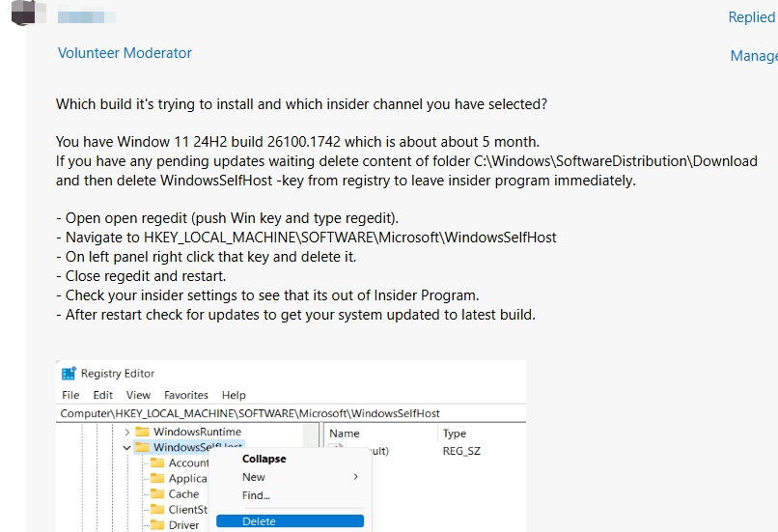Screen dimensions: 778x532
Task: Click the Driver folder icon
Action: (x=157, y=524)
